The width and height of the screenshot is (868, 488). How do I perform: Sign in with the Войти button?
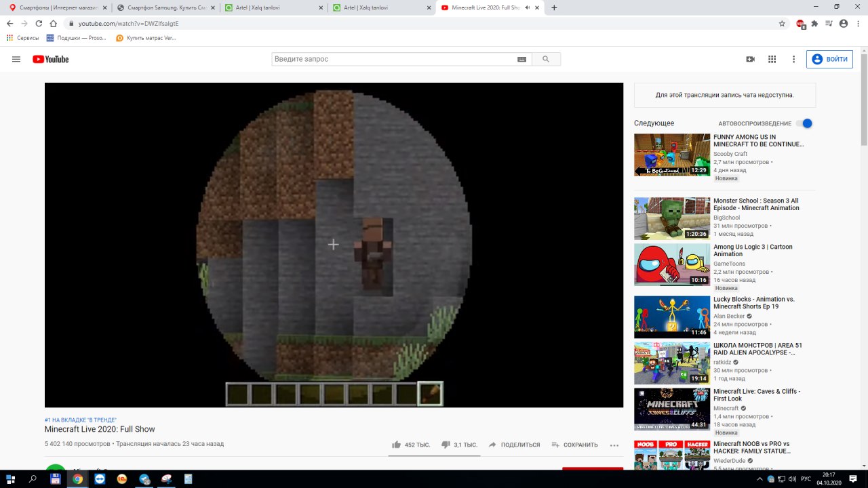pyautogui.click(x=829, y=59)
